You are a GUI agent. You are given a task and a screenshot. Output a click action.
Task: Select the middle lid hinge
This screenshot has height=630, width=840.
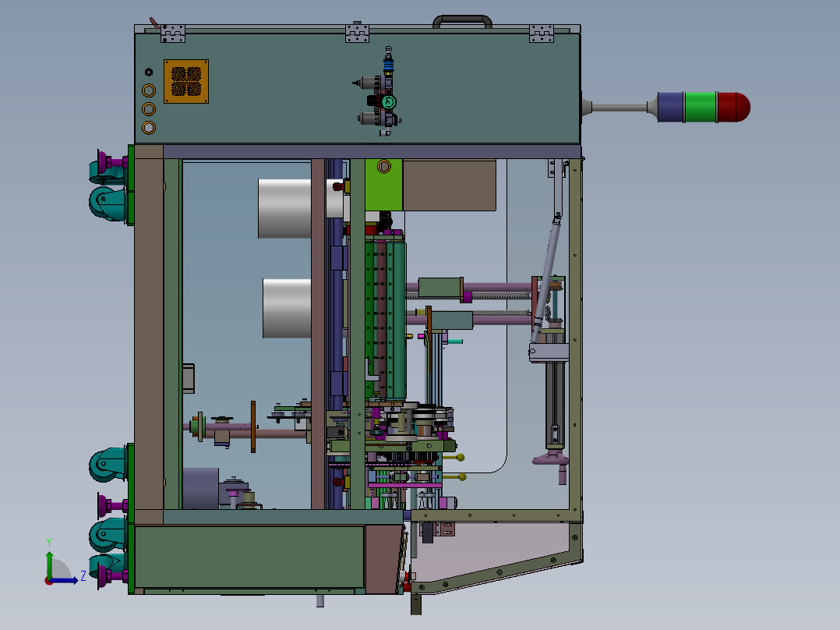[x=358, y=33]
